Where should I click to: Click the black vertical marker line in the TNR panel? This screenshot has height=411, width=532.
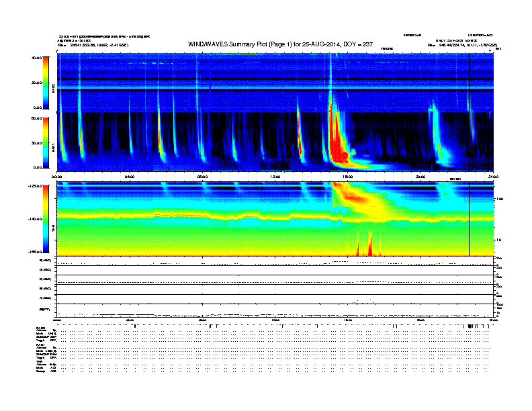pyautogui.click(x=469, y=219)
